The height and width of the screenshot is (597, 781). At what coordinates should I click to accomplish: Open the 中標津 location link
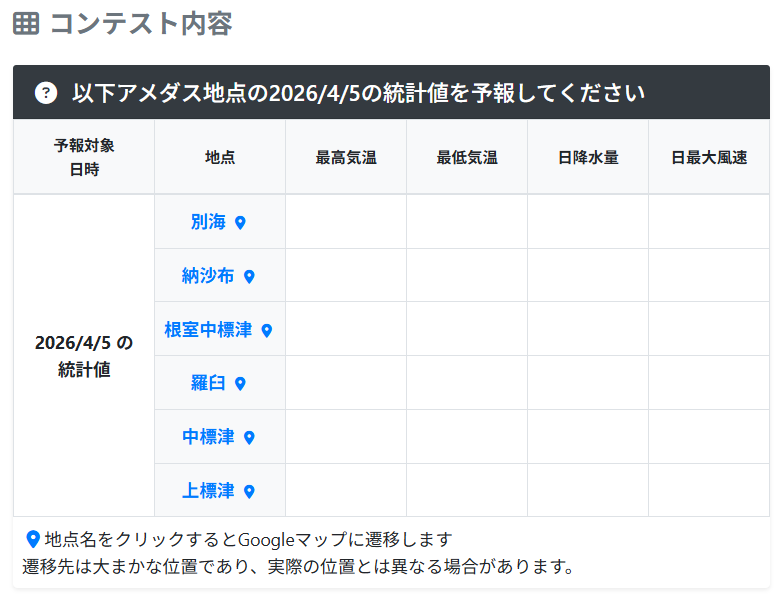tap(208, 437)
